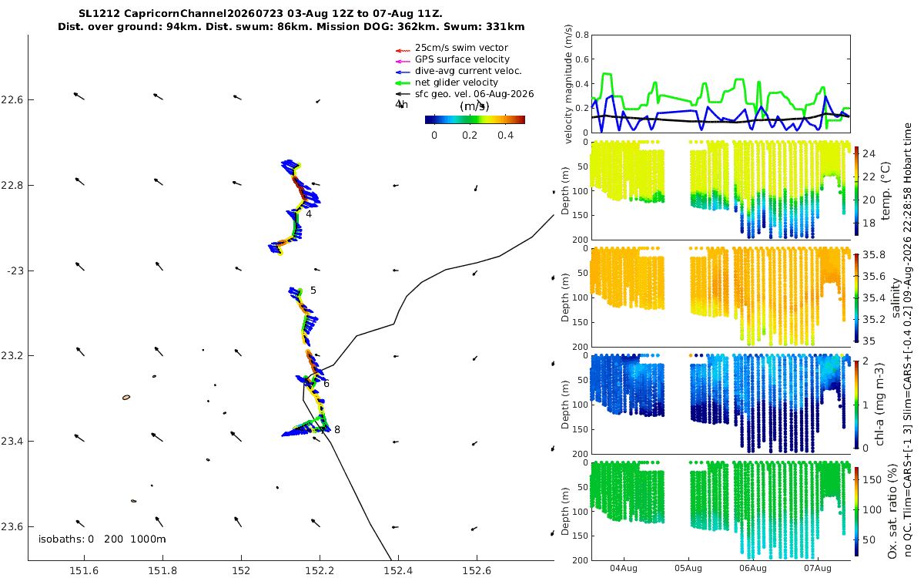924x578 pixels.
Task: Click the Ox. sat. ratio (%) colorbar
Action: point(858,510)
